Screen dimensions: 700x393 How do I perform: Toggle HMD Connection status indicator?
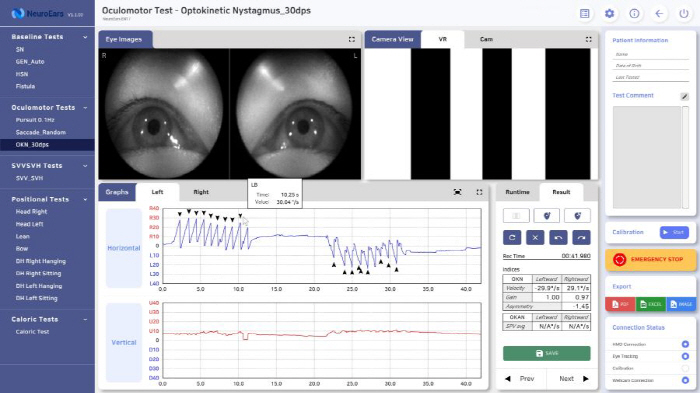685,344
